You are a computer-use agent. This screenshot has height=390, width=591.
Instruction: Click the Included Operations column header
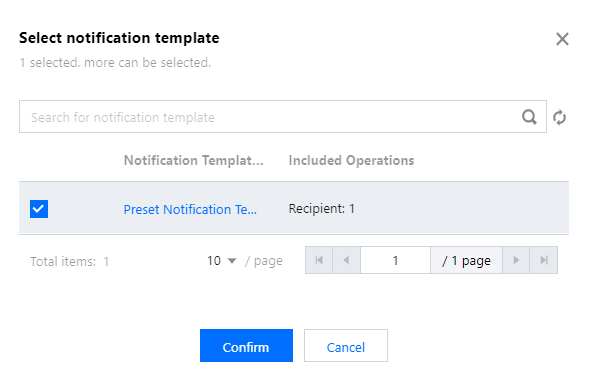tap(351, 160)
